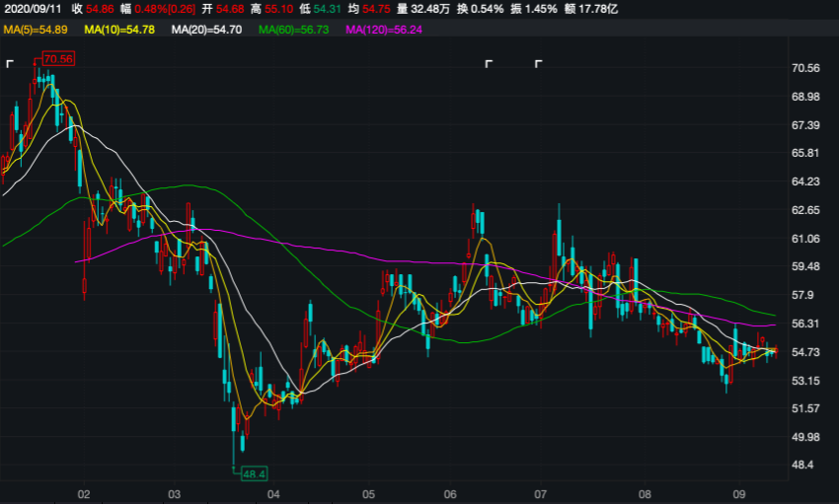
Task: Click 57.9 on the price axis
Action: [802, 295]
